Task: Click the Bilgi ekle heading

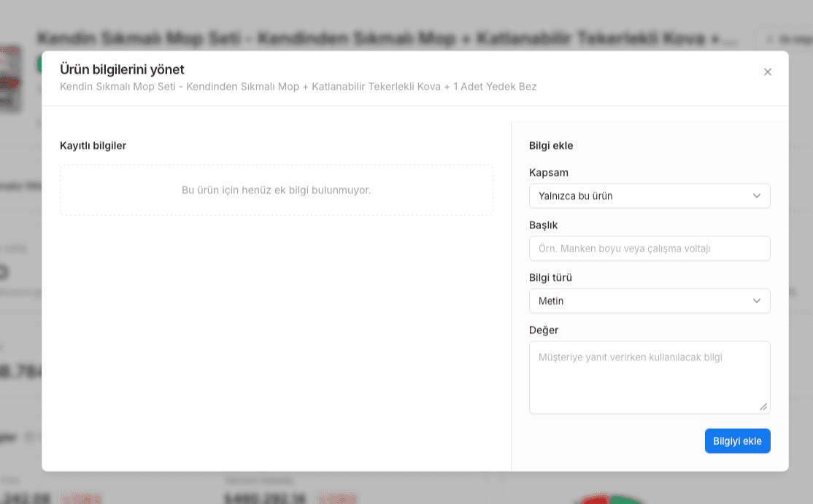Action: (x=551, y=146)
